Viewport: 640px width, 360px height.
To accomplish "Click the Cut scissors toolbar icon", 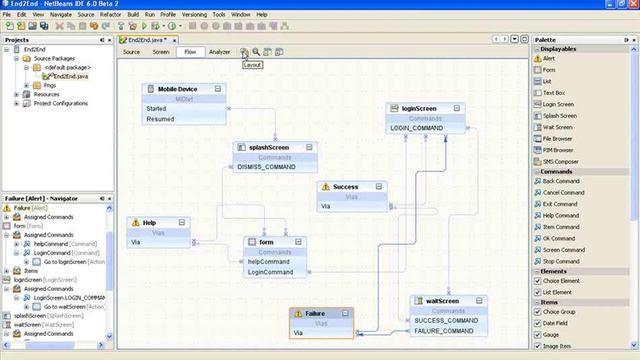I will (60, 26).
